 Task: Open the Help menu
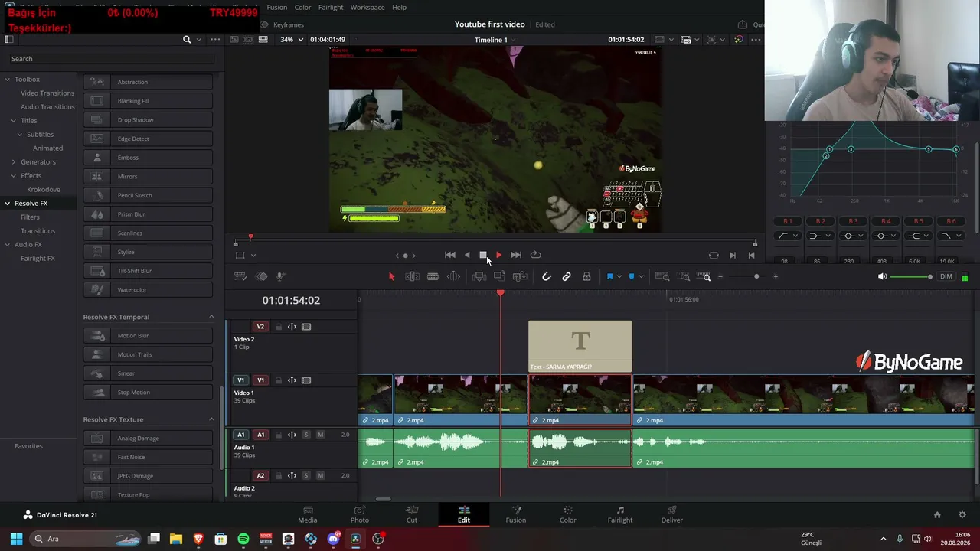click(x=400, y=8)
